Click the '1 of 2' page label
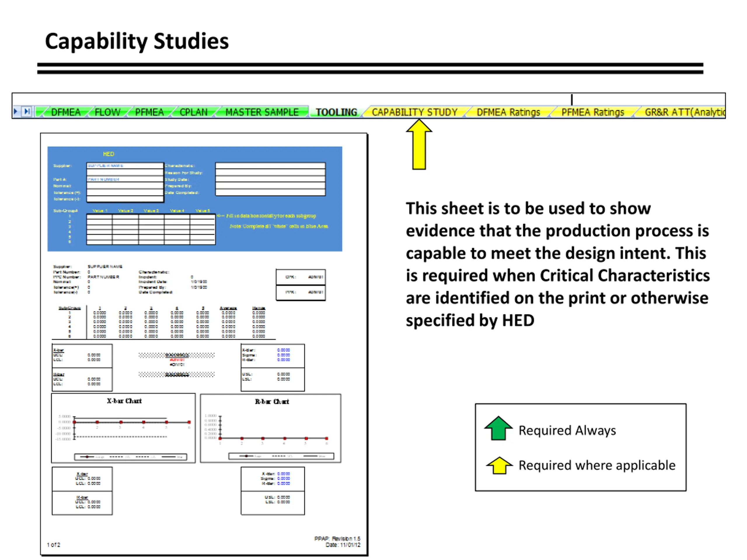747x560 pixels. 53,545
